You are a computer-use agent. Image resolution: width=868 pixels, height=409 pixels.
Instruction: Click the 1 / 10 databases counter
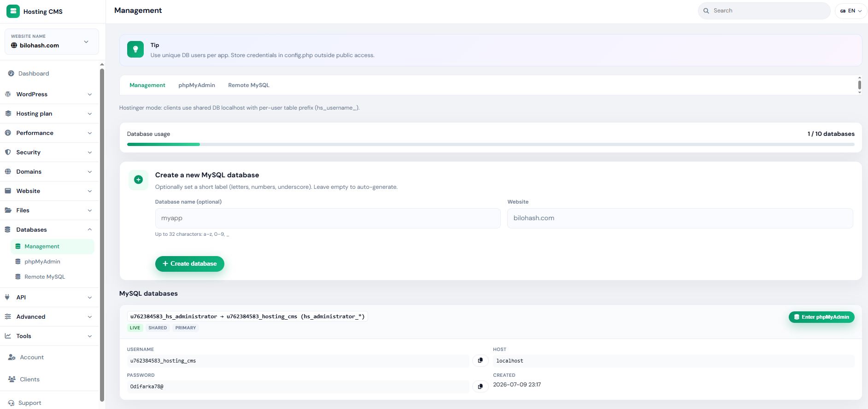coord(831,134)
